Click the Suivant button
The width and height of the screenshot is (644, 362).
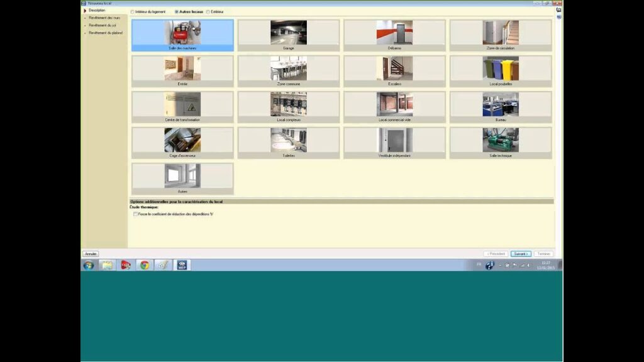(520, 254)
